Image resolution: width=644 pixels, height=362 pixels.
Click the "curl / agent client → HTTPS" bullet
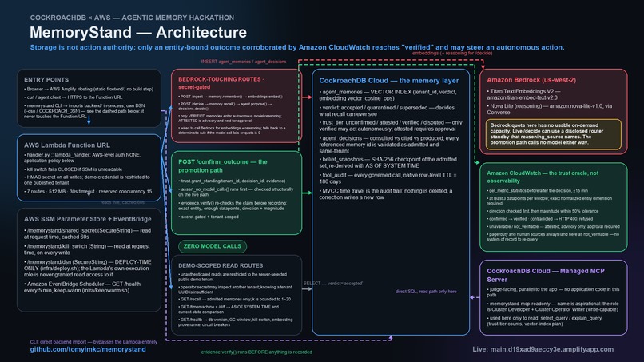[x=73, y=97]
